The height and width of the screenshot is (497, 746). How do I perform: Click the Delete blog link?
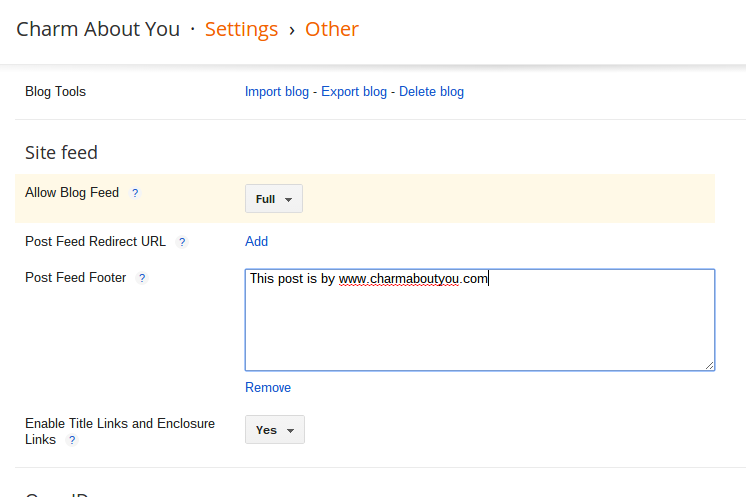point(431,92)
